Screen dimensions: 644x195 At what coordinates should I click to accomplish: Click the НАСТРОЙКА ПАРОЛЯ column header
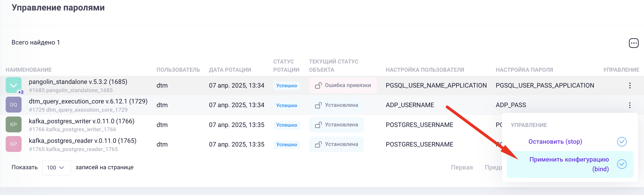point(524,70)
